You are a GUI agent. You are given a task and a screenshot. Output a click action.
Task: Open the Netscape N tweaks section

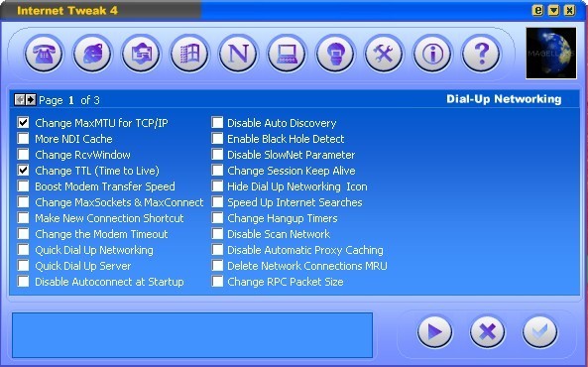[x=238, y=54]
